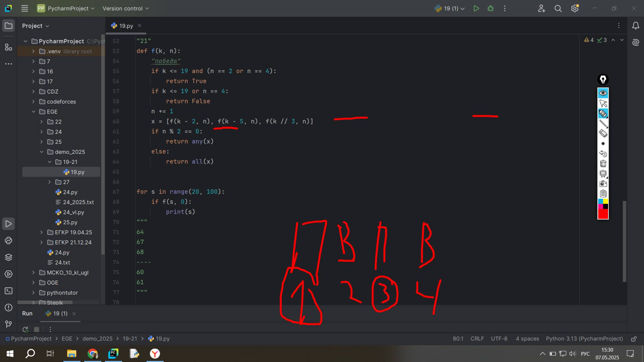Open the Terminal tool window
The height and width of the screenshot is (362, 644).
pos(8,291)
